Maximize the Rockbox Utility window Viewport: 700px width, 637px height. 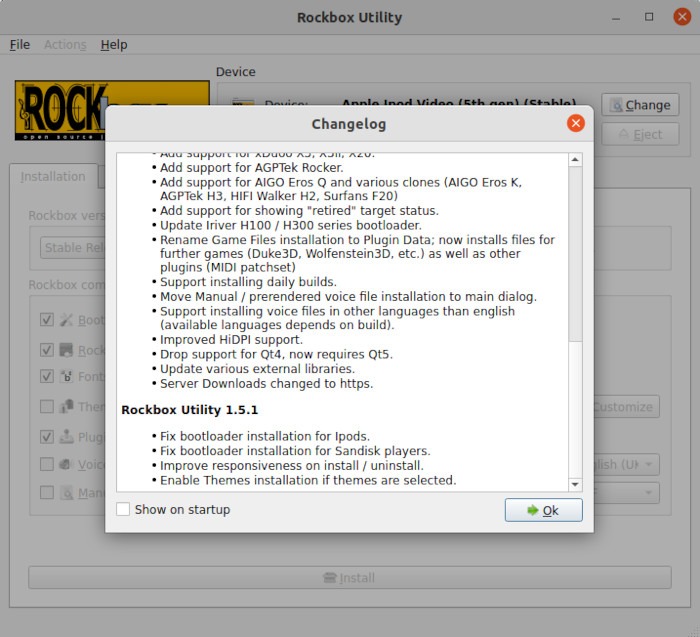click(649, 17)
